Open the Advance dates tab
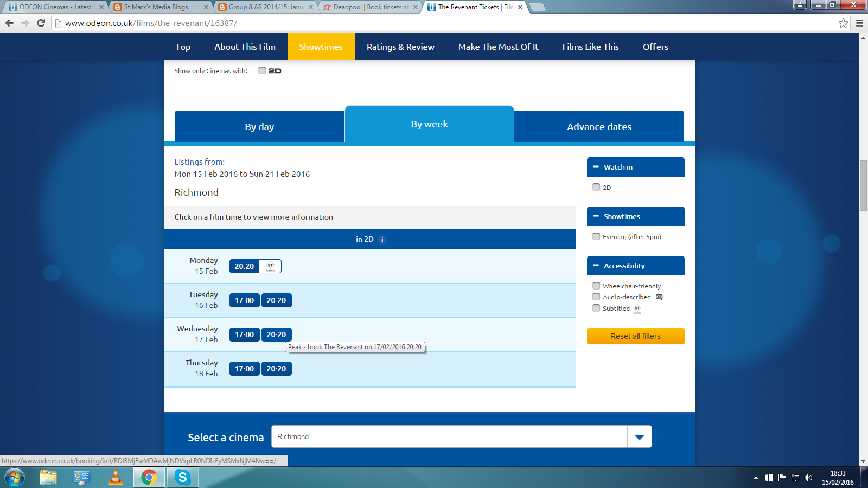This screenshot has height=488, width=868. (x=599, y=127)
